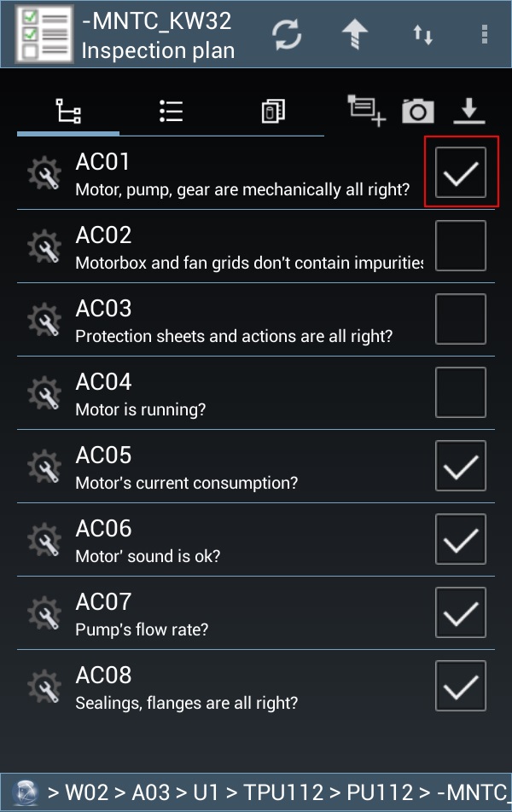Image resolution: width=512 pixels, height=812 pixels.
Task: Tap the add item icon
Action: [x=366, y=111]
